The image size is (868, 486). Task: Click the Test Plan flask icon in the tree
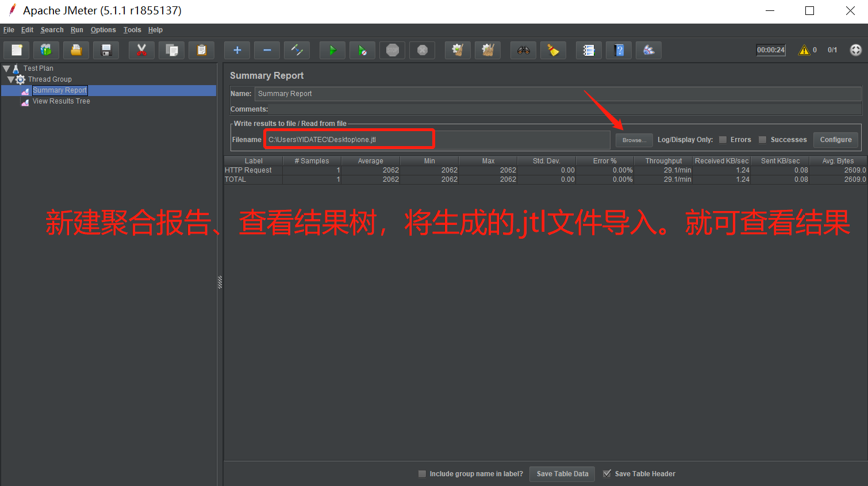point(16,68)
